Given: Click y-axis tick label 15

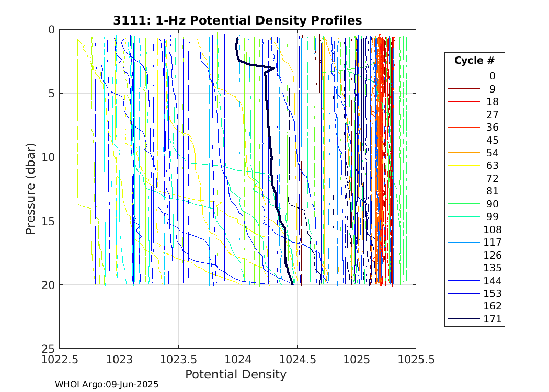Looking at the screenshot, I should [49, 221].
